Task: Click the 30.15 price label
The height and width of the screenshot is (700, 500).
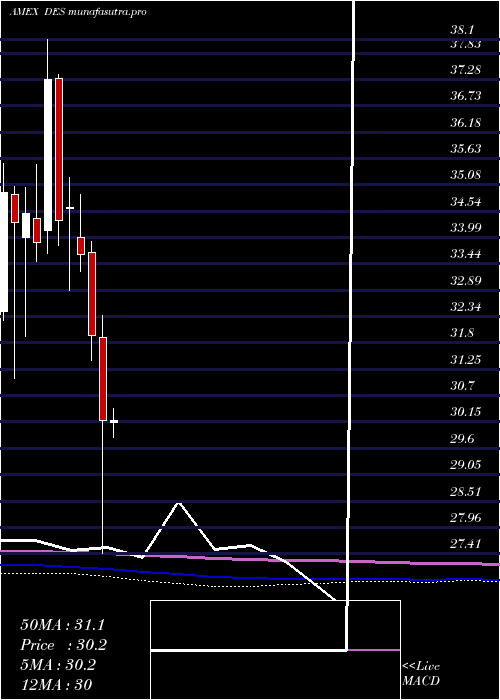Action: click(x=465, y=412)
